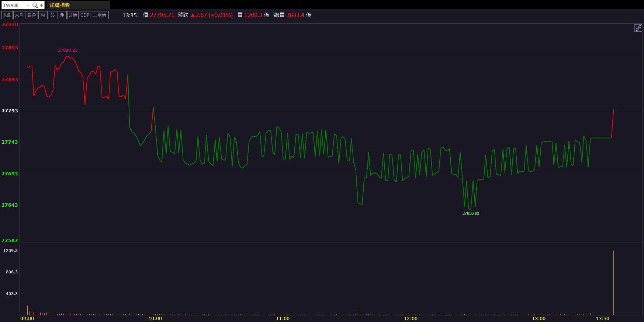Image resolution: width=644 pixels, height=322 pixels.
Task: Click into the TWA00 symbol input field
Action: [13, 5]
